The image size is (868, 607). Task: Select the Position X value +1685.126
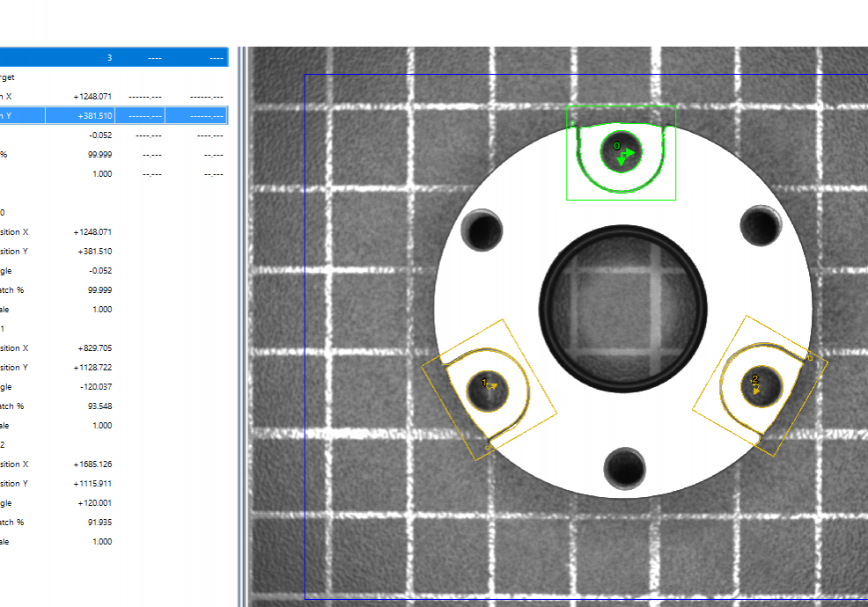pos(92,464)
